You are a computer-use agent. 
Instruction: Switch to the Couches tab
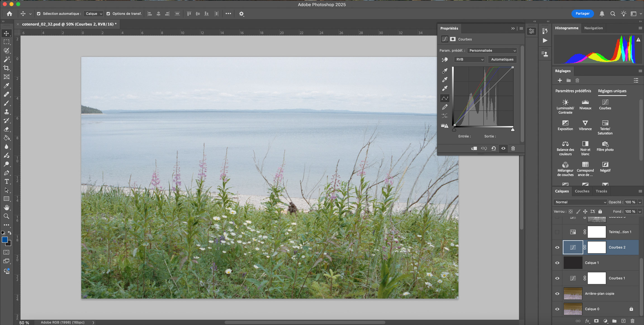(582, 191)
